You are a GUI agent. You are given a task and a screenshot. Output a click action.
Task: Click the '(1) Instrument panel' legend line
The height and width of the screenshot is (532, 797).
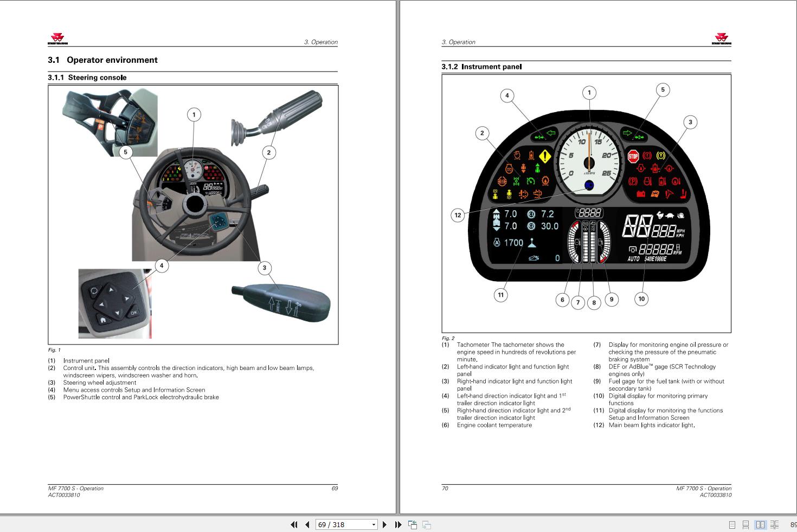(x=79, y=361)
